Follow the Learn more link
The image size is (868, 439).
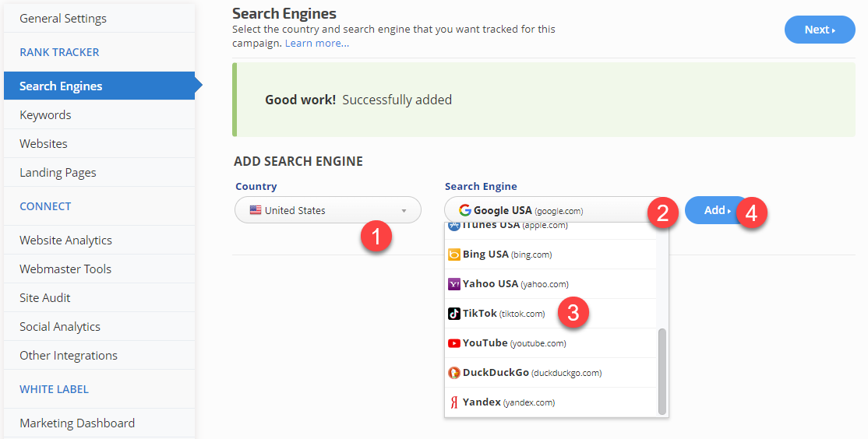[x=316, y=44]
